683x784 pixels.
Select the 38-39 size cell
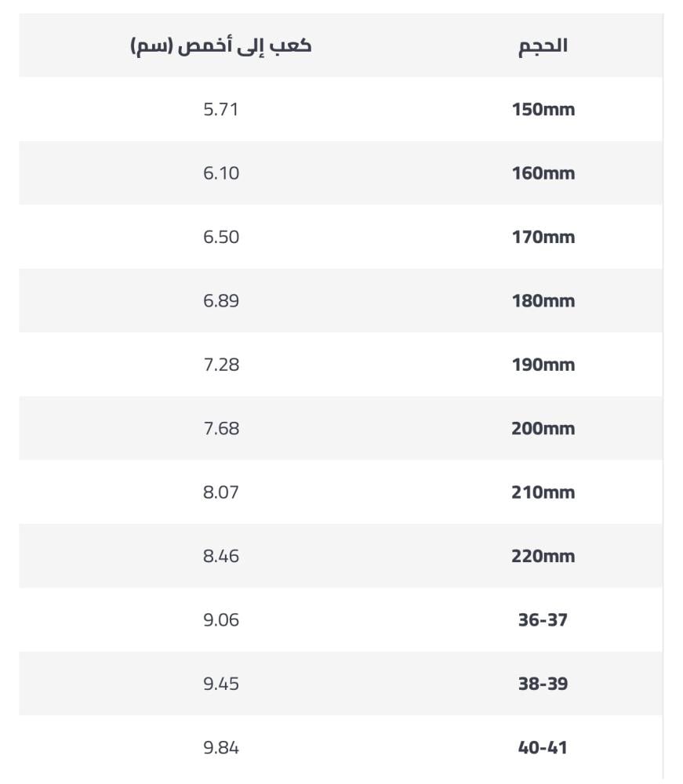click(x=543, y=684)
